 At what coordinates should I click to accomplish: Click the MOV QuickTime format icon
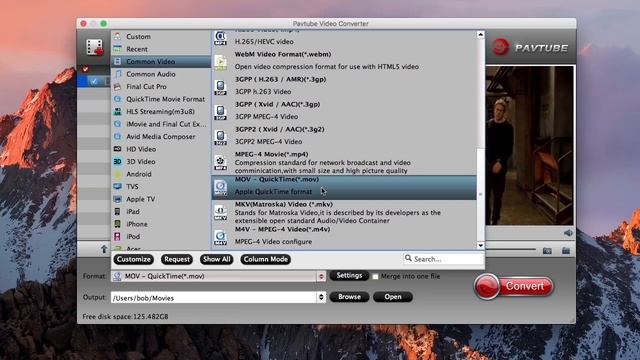(220, 187)
